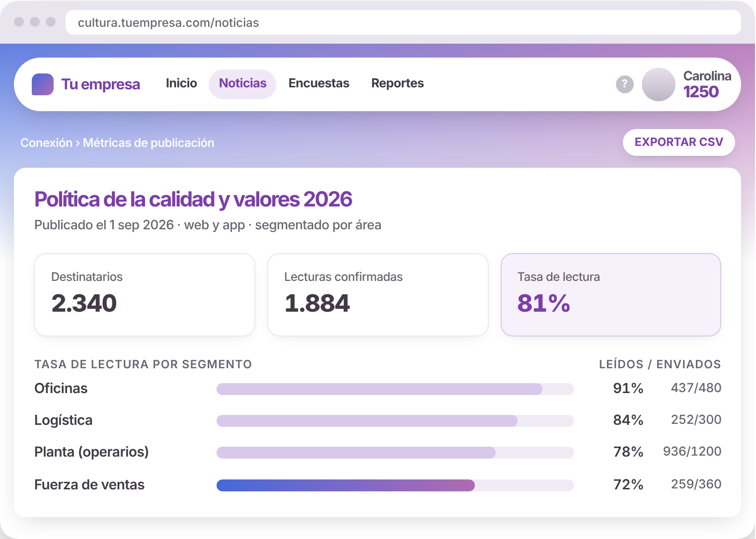
Task: Click the 78% value
Action: click(x=628, y=452)
